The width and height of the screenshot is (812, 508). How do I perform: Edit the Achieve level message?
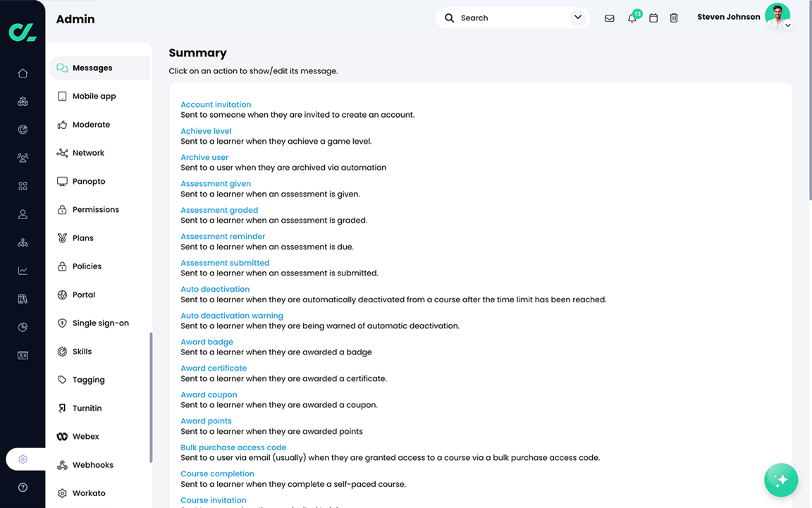pos(206,131)
